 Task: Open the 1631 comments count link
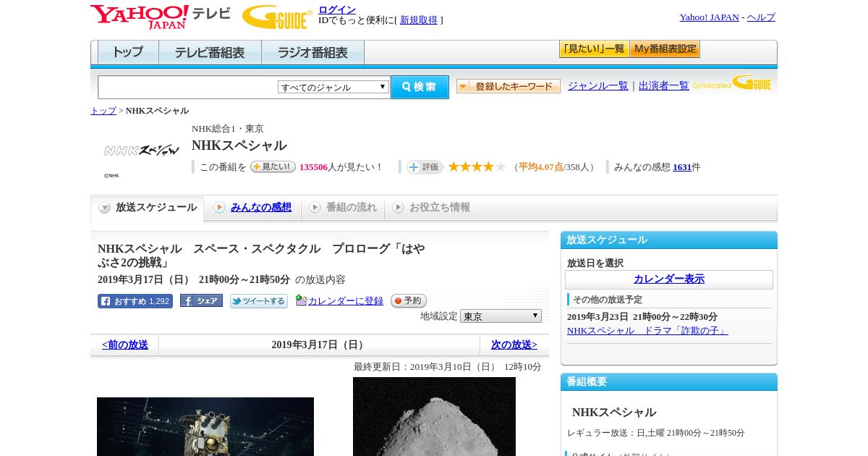point(682,167)
